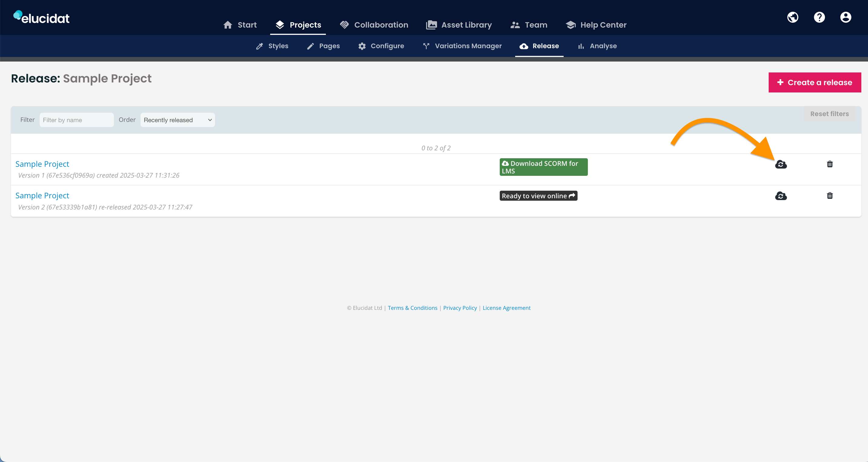Image resolution: width=868 pixels, height=462 pixels.
Task: Open the user account icon
Action: pos(845,17)
